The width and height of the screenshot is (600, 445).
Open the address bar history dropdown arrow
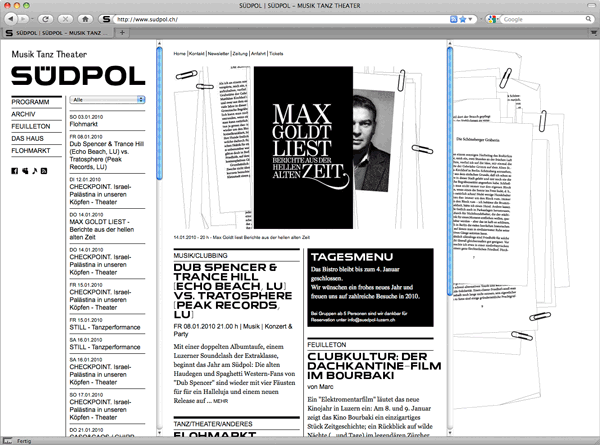point(471,19)
